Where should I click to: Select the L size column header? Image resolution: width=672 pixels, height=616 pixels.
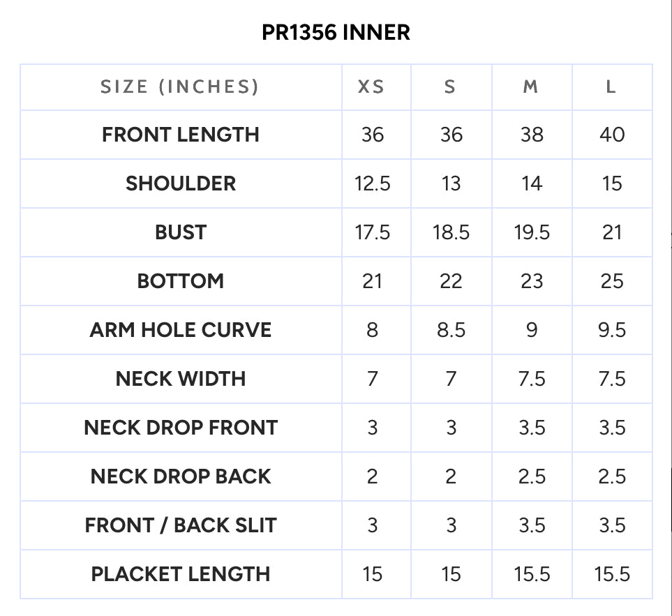611,87
